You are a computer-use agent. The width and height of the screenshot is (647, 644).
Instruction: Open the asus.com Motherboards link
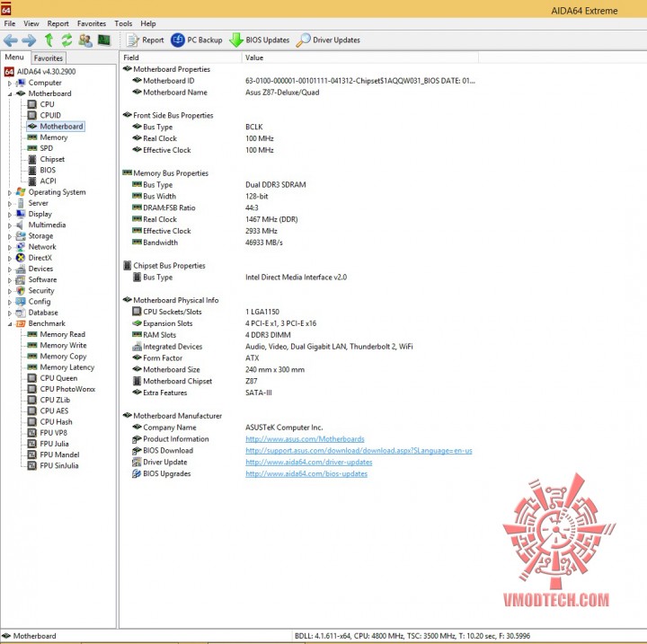click(x=305, y=439)
